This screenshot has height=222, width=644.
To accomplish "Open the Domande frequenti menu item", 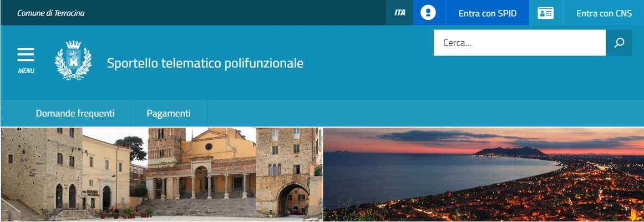I will click(75, 113).
